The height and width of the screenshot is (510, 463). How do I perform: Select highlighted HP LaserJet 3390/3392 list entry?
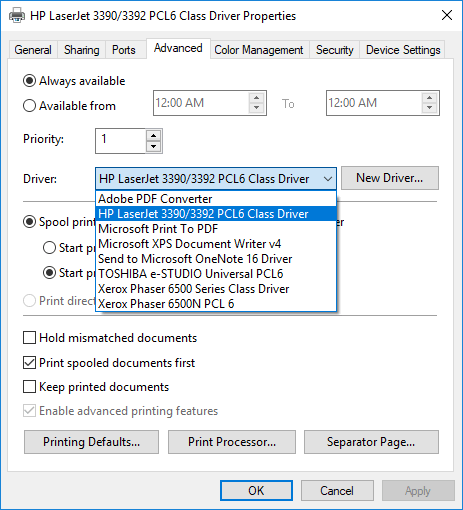216,214
